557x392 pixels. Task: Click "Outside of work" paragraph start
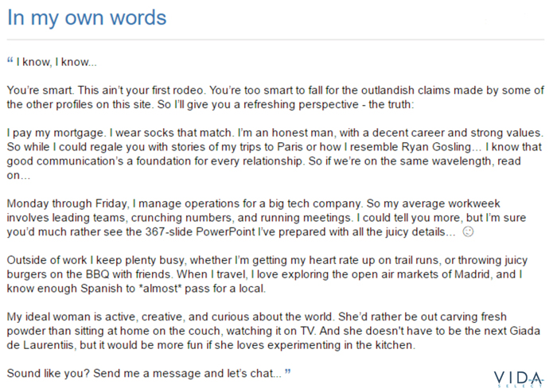coord(47,260)
